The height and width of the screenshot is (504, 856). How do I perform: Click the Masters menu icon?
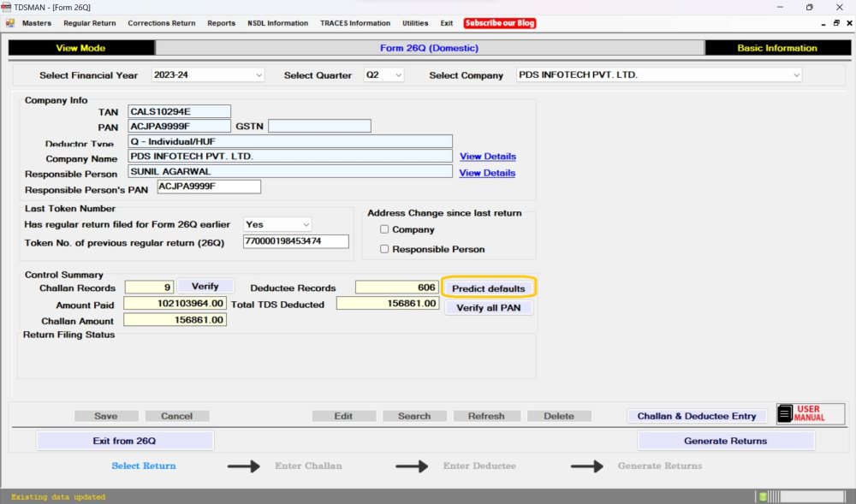click(10, 23)
